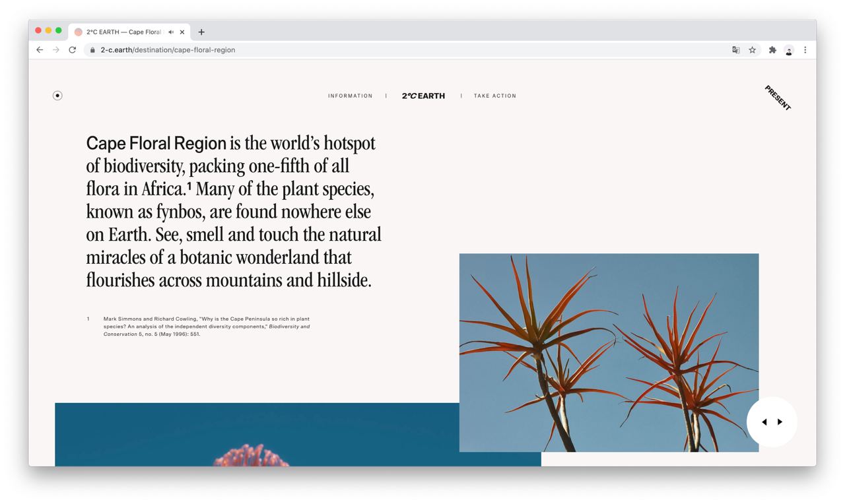845x504 pixels.
Task: Click the "Cape Floral Region" heading text
Action: pos(156,143)
